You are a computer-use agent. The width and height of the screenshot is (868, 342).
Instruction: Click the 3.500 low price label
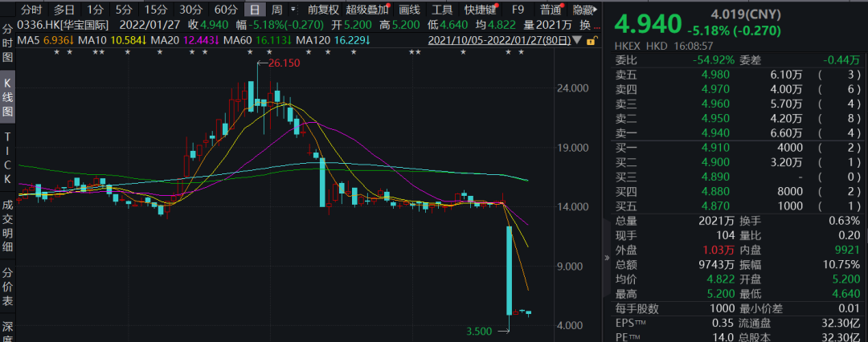click(x=479, y=331)
